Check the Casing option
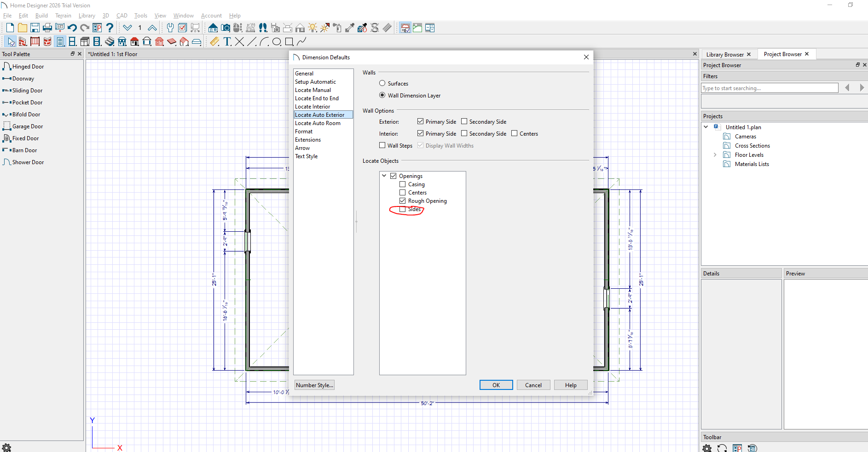This screenshot has width=868, height=452. pos(403,184)
